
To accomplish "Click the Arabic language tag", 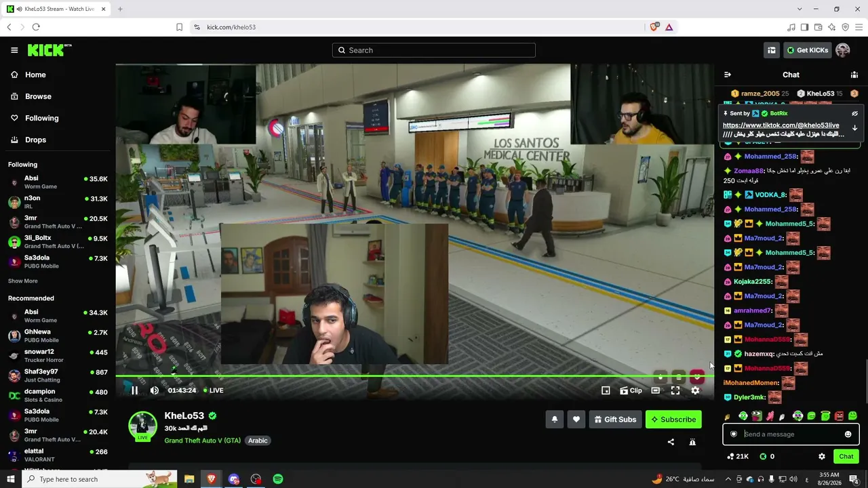I will click(x=258, y=441).
